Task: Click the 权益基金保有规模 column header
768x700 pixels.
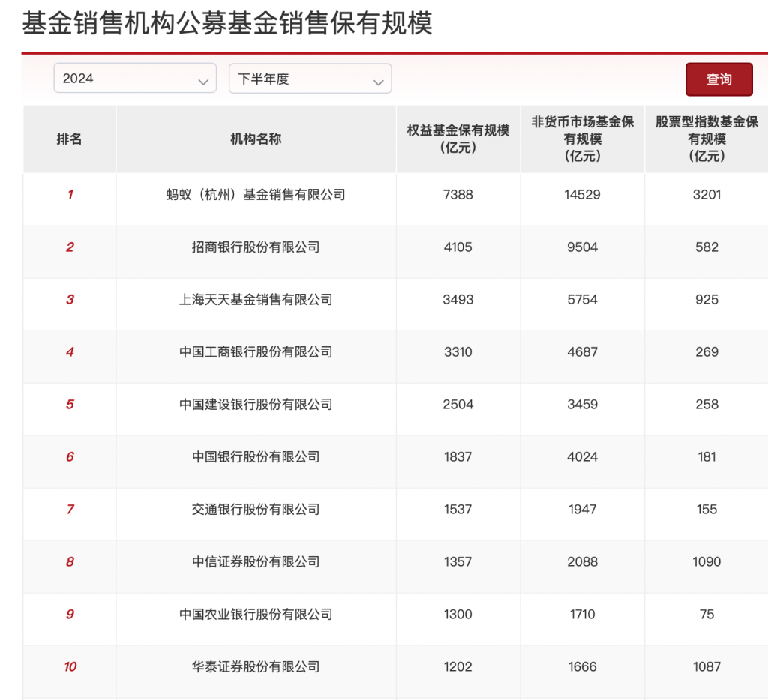Action: click(x=457, y=139)
